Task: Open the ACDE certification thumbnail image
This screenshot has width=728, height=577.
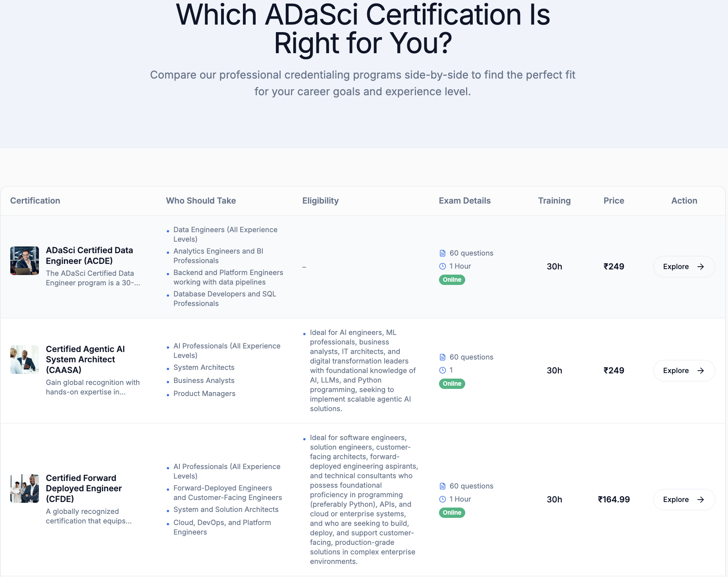Action: [25, 261]
